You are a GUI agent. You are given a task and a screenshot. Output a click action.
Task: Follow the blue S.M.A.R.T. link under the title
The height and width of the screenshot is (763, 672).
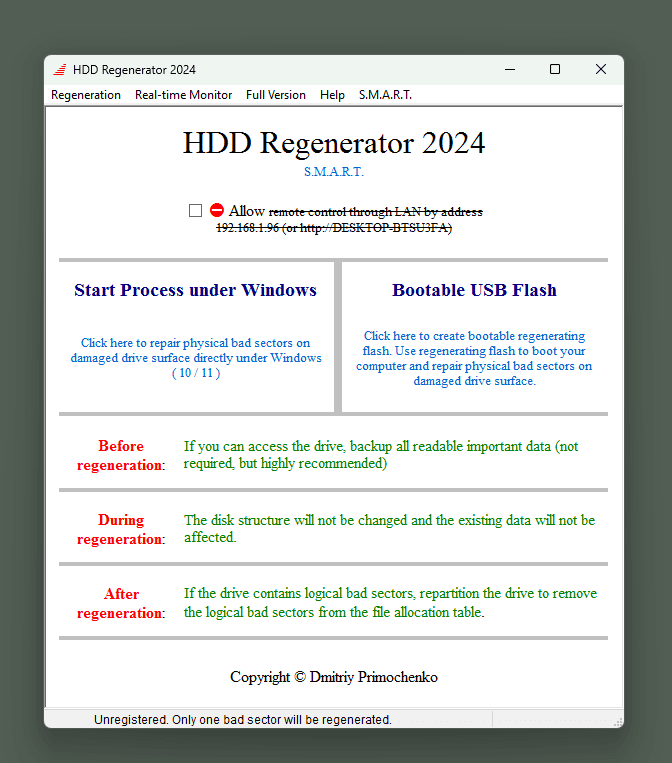[334, 172]
